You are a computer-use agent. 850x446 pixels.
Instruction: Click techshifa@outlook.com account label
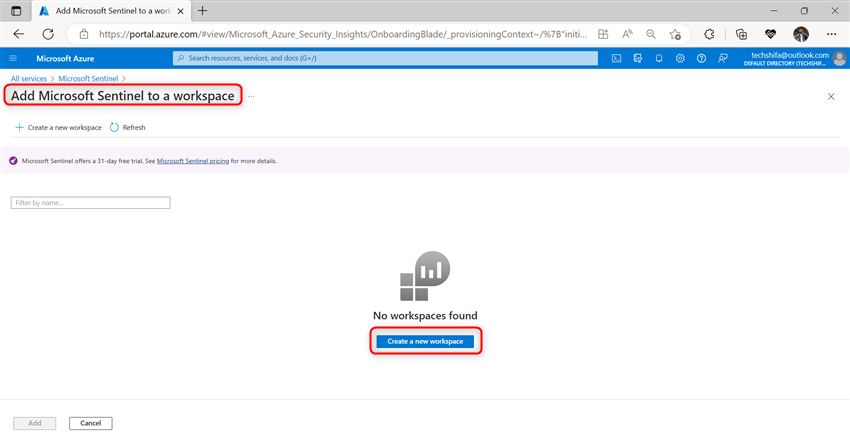point(790,55)
